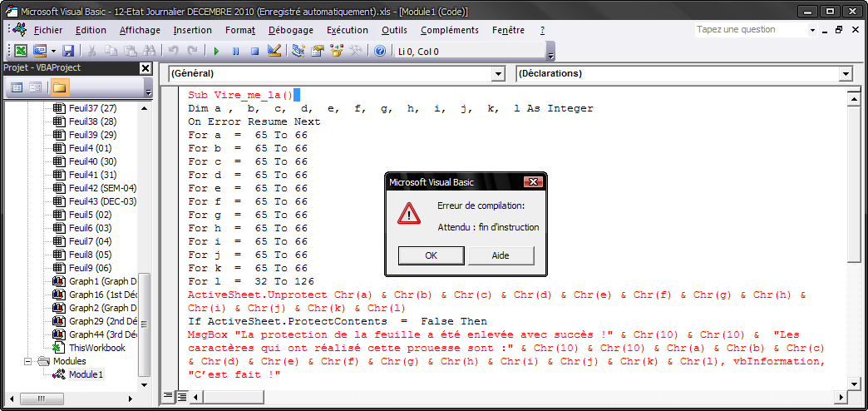Open the Outils menu
This screenshot has height=411, width=868.
point(394,30)
